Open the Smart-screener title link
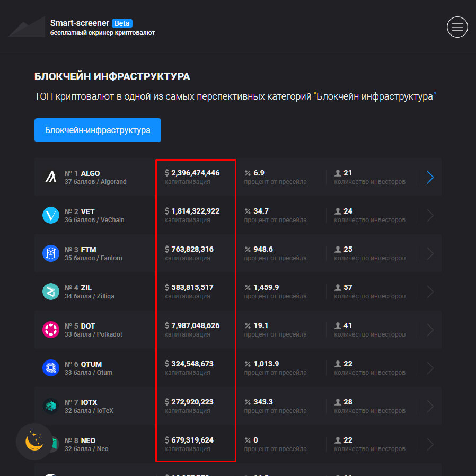This screenshot has width=476, height=476. tap(80, 23)
